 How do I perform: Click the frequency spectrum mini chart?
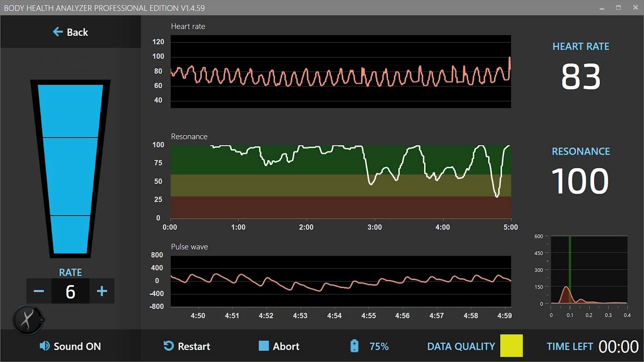pyautogui.click(x=589, y=270)
